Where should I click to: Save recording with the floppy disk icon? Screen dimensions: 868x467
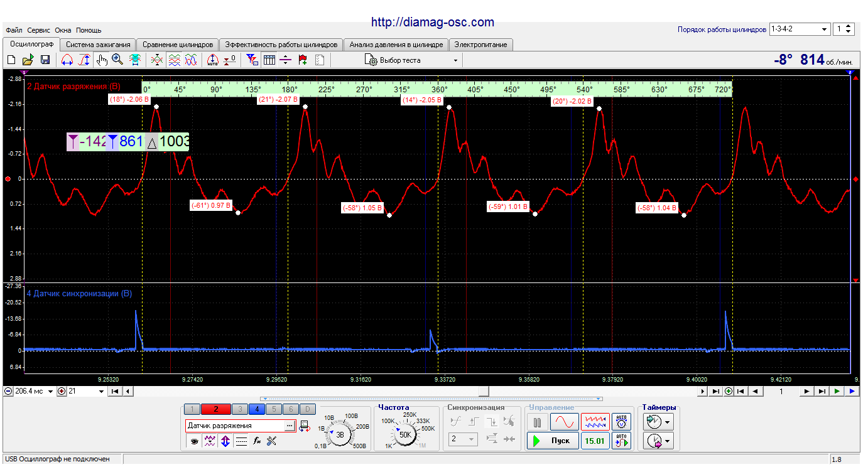pos(45,60)
